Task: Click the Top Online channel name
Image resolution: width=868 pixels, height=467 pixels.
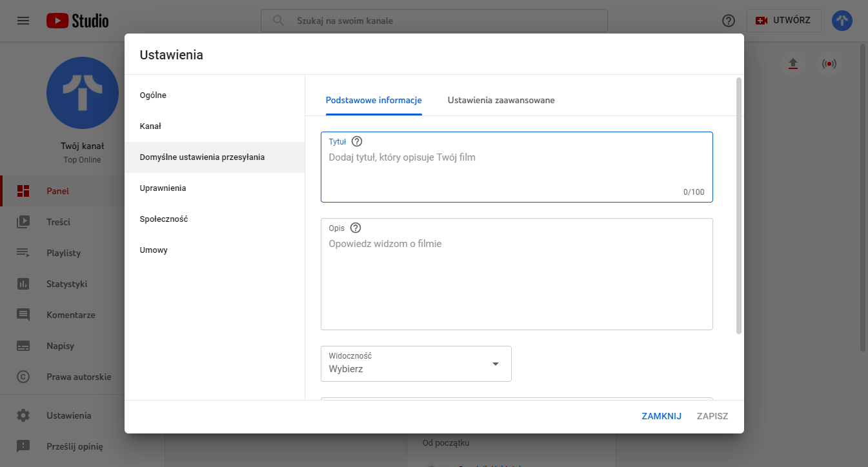Action: [x=83, y=160]
